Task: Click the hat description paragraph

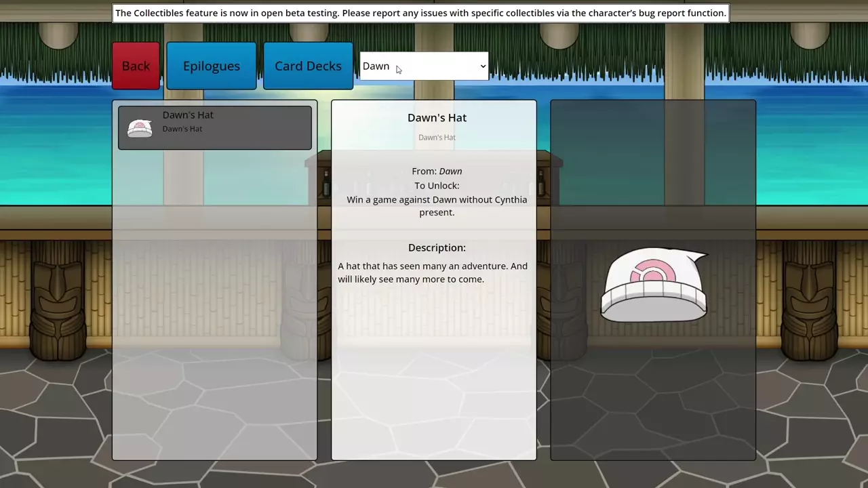Action: [x=433, y=272]
